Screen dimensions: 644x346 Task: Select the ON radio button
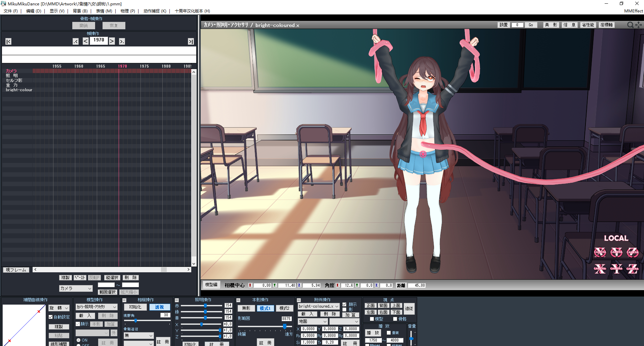tap(79, 340)
